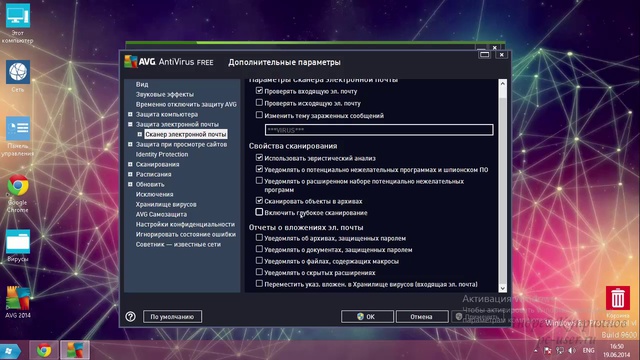Show hidden tray icons arrow
The width and height of the screenshot is (640, 360).
(536, 351)
